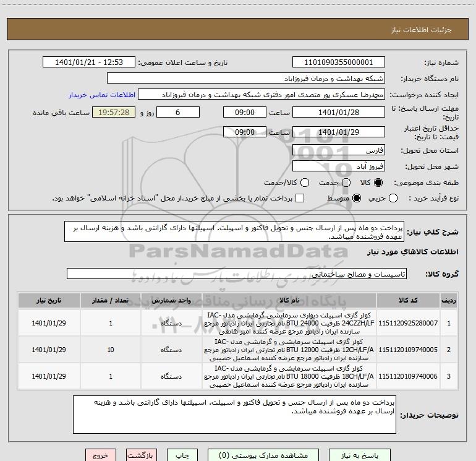Click the requester field محمدرضا عسکری پور
This screenshot has height=461, width=476.
click(261, 95)
